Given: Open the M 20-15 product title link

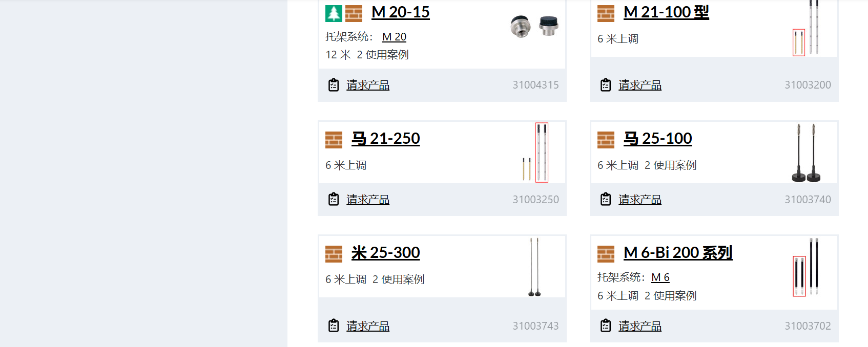Looking at the screenshot, I should point(400,12).
